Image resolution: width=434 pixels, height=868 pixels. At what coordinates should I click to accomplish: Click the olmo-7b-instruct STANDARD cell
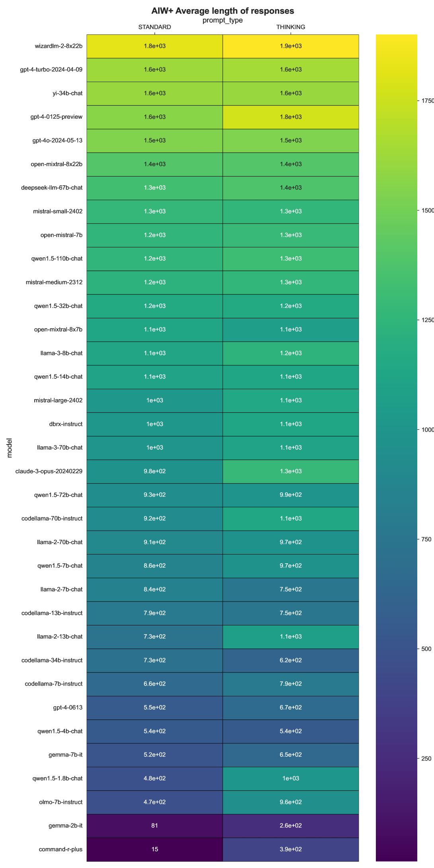click(154, 802)
